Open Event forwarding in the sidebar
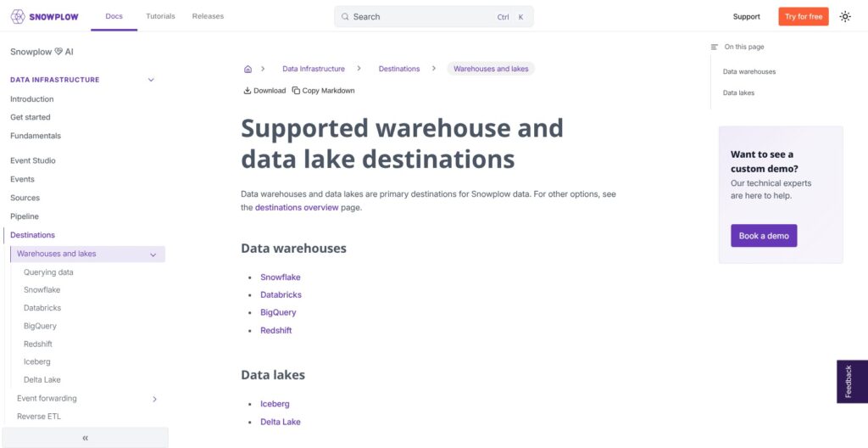868x448 pixels. pos(47,398)
